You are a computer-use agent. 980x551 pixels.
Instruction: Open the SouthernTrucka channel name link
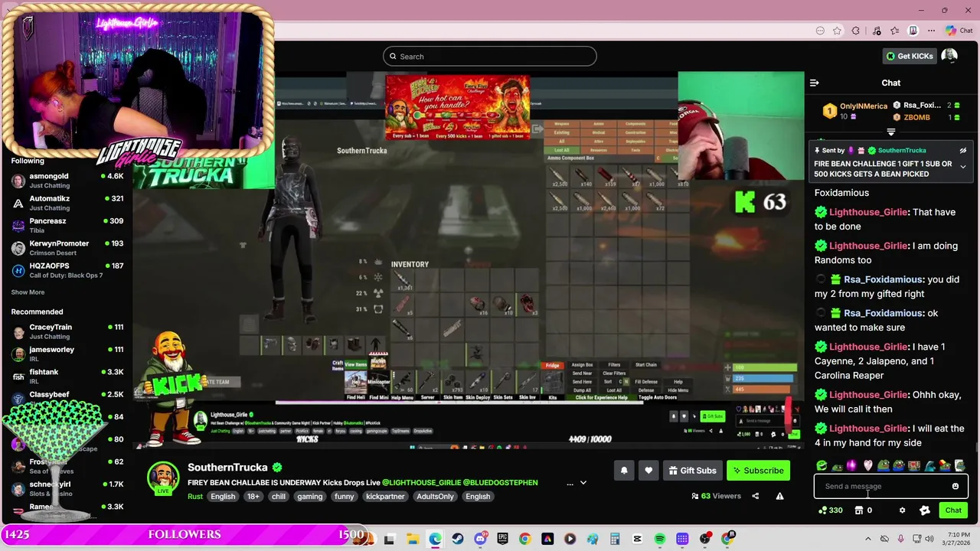tap(227, 468)
